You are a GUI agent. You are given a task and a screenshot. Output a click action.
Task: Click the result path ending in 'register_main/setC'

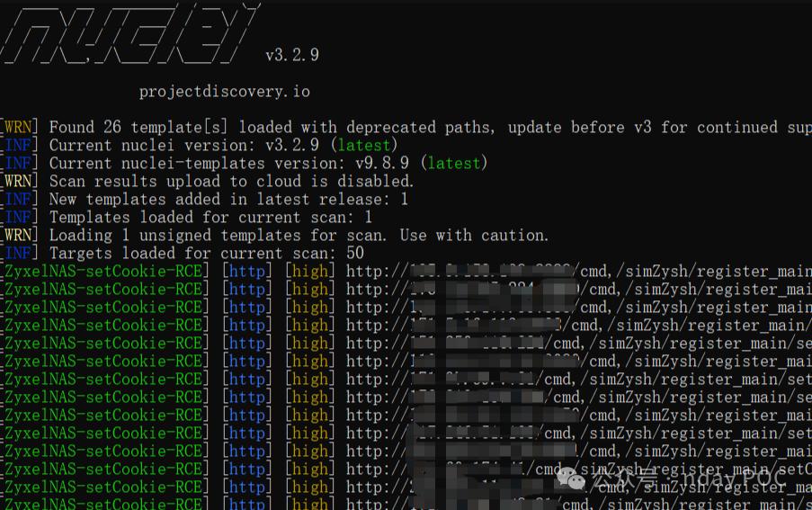click(x=579, y=470)
